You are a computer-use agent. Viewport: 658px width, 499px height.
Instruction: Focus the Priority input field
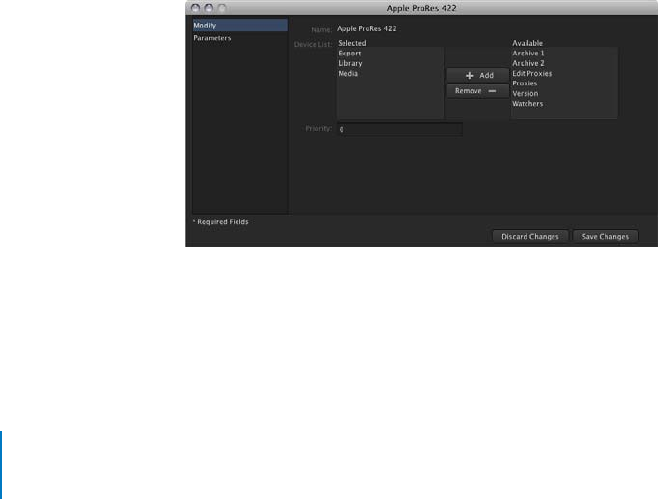point(400,129)
